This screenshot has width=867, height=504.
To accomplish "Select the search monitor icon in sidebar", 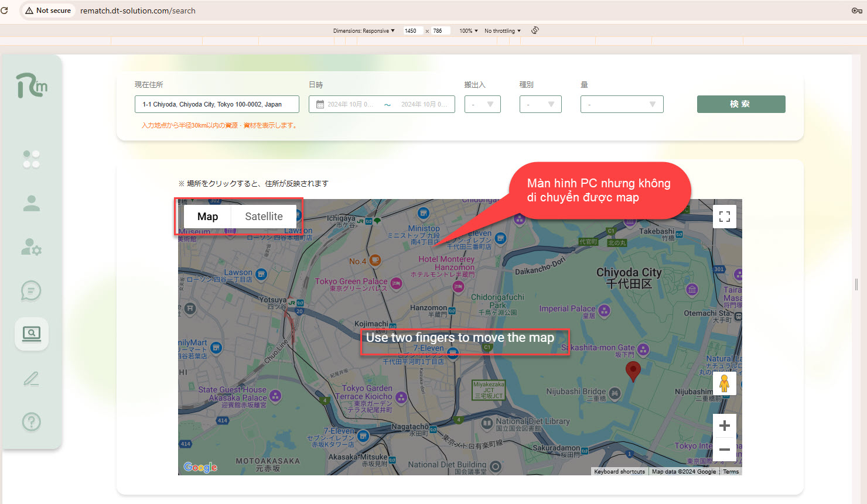I will (x=32, y=334).
